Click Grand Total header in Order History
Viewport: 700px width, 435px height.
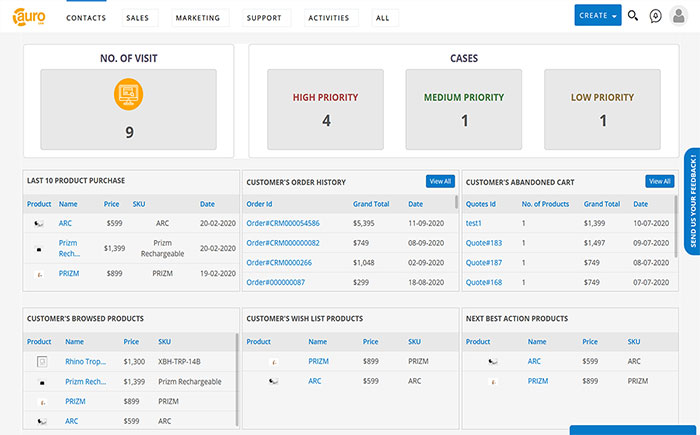coord(371,204)
